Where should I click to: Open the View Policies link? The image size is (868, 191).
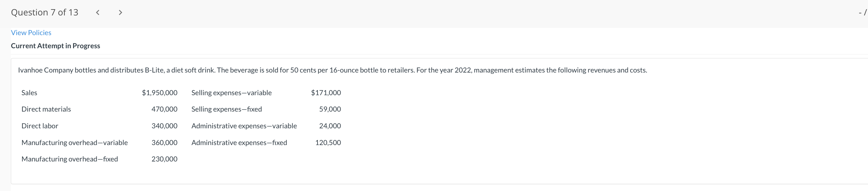click(31, 32)
